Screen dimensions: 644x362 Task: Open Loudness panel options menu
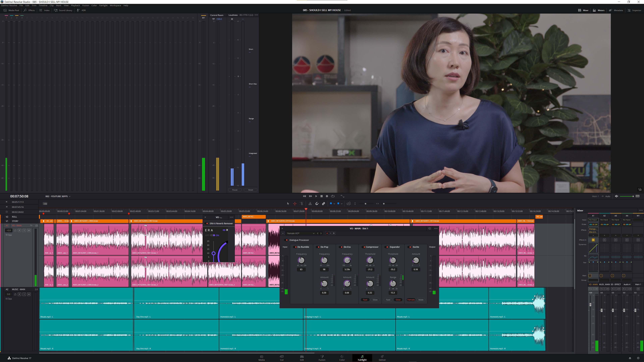[x=256, y=15]
